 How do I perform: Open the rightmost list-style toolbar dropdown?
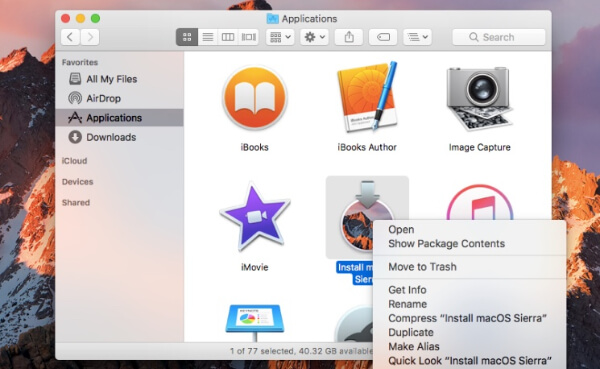[x=417, y=37]
